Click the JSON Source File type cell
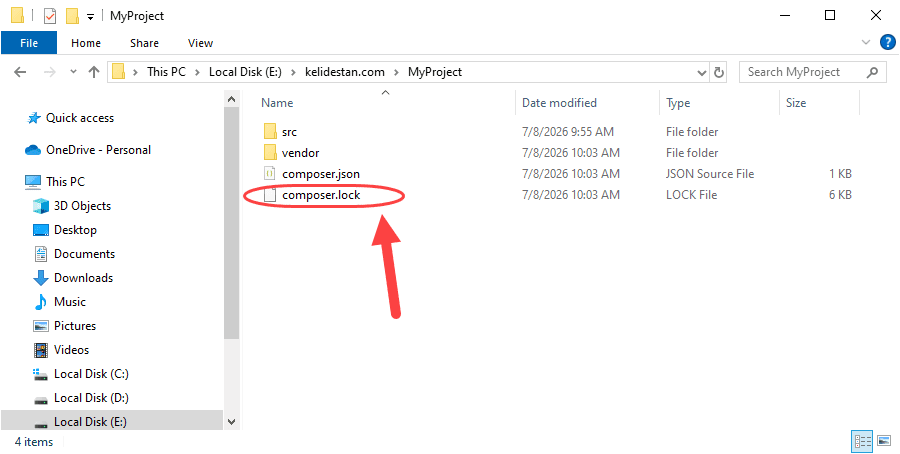The width and height of the screenshot is (900, 454). pos(710,174)
